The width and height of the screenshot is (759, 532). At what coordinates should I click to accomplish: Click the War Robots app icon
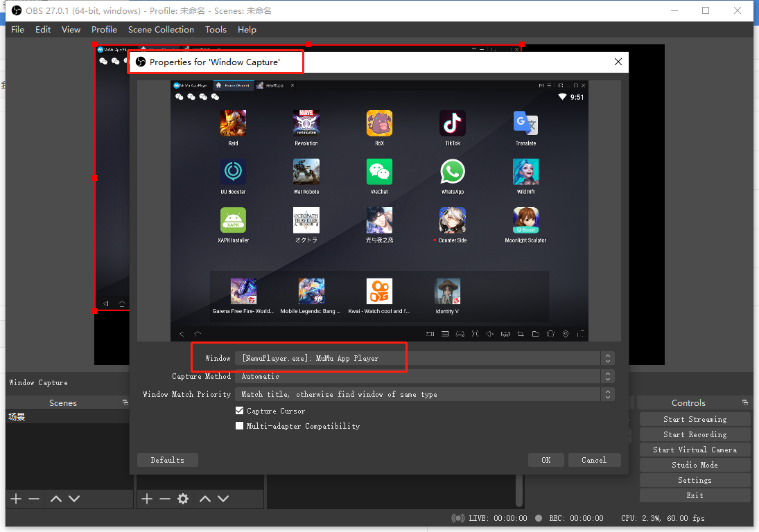306,172
